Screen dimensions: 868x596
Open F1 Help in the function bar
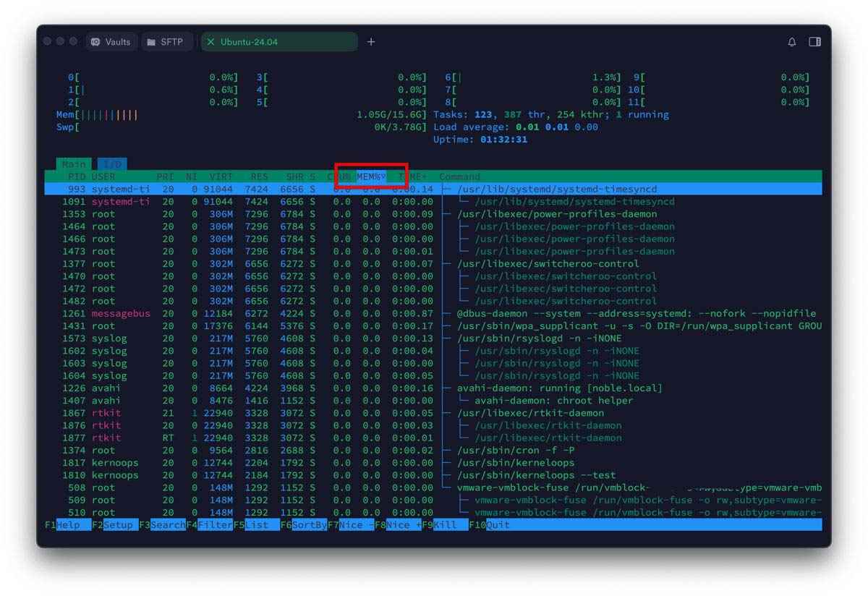(x=68, y=524)
